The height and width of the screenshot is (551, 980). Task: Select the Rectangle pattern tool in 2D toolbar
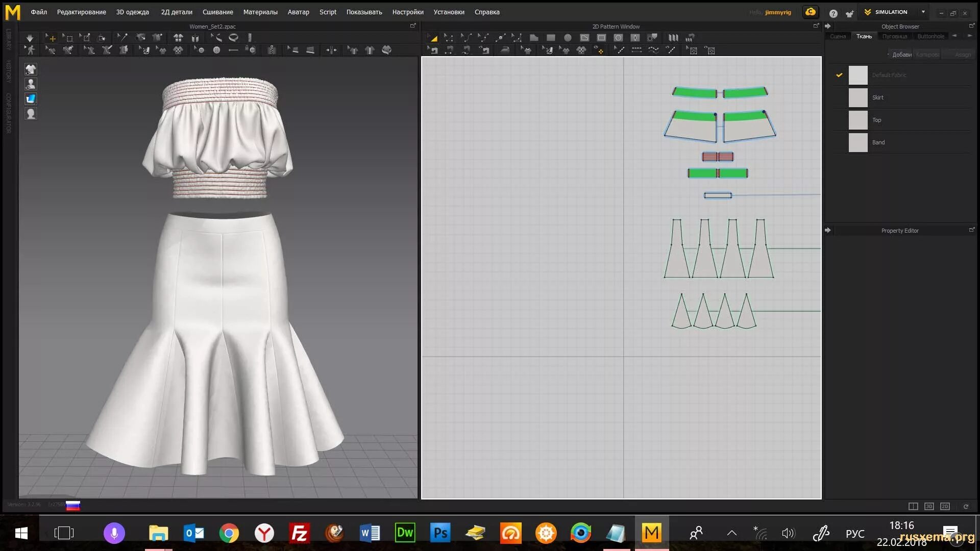point(551,38)
